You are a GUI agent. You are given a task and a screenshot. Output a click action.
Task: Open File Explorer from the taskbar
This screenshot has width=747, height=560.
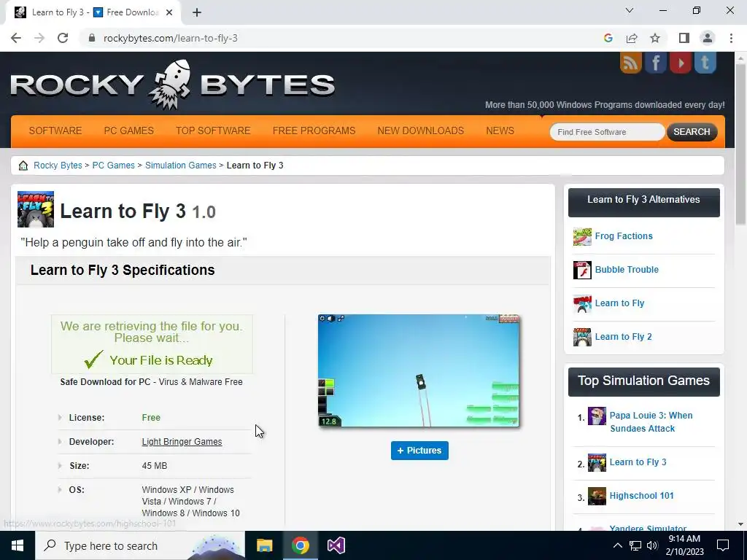pyautogui.click(x=264, y=545)
